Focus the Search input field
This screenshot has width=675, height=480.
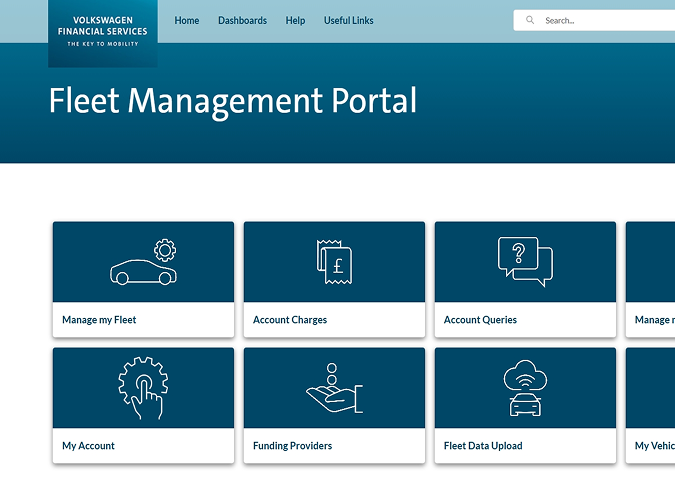594,20
